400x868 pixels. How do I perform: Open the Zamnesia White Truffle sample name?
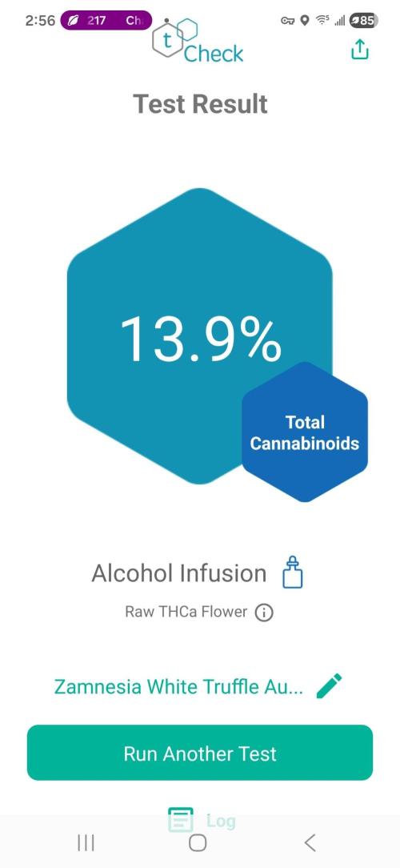178,687
